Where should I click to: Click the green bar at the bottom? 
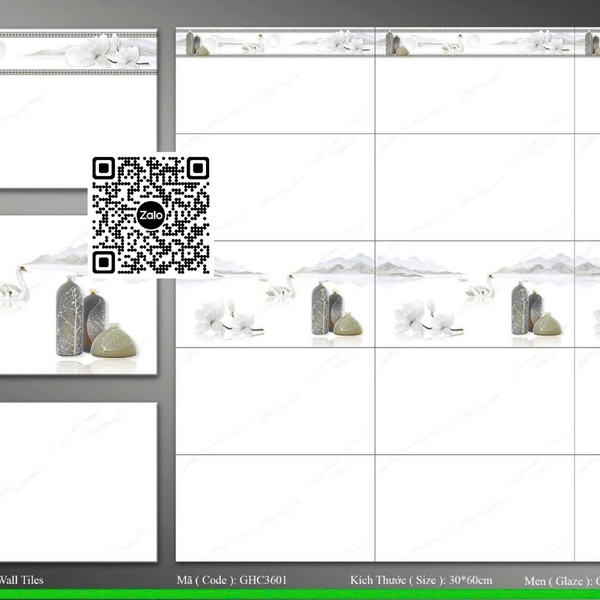click(x=300, y=594)
